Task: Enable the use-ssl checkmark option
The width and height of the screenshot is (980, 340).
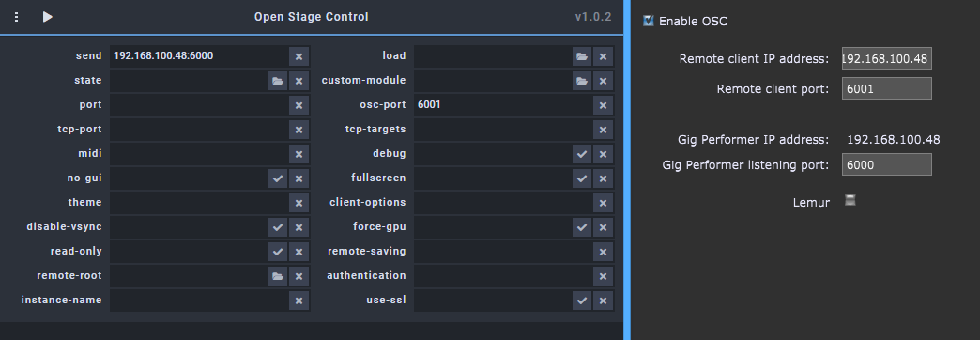Action: click(582, 300)
